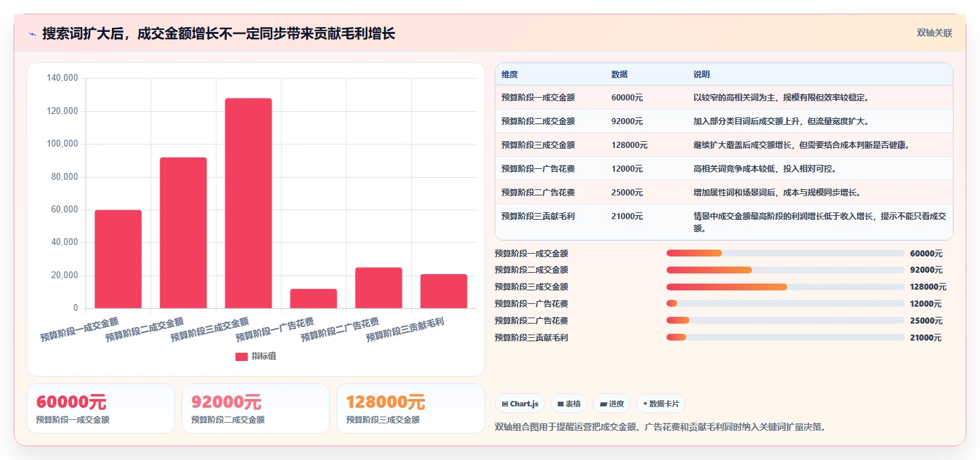Click the description '增加属性词和场景词后，成本与规模同步增长。'
Image resolution: width=980 pixels, height=460 pixels.
point(777,193)
